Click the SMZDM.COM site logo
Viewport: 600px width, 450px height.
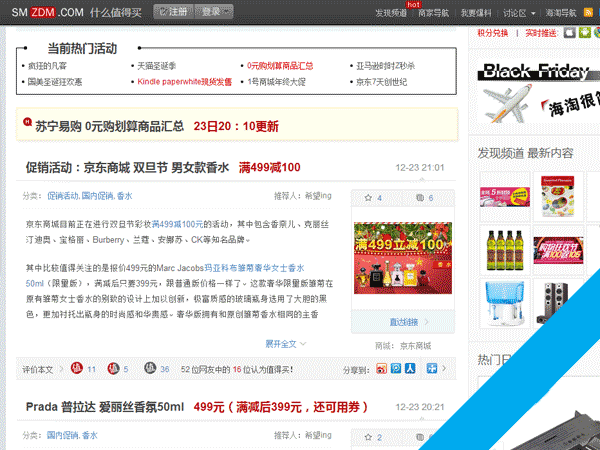(x=47, y=12)
